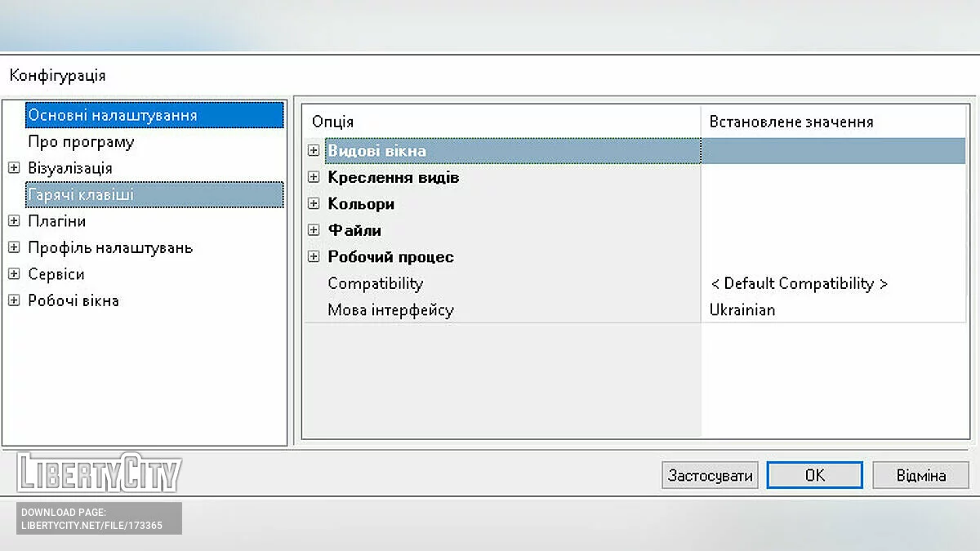Expand the Профіль налаштувань tree node
Screen dimensions: 980x551
point(14,247)
